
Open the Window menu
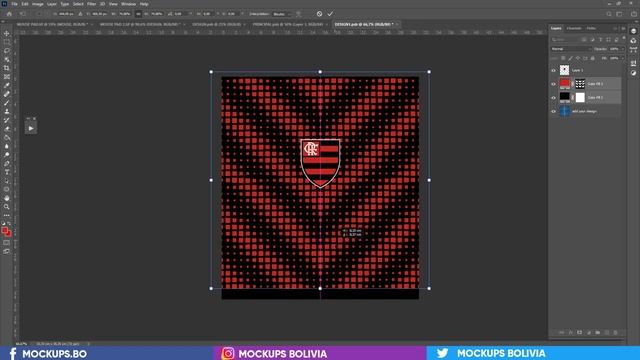128,4
